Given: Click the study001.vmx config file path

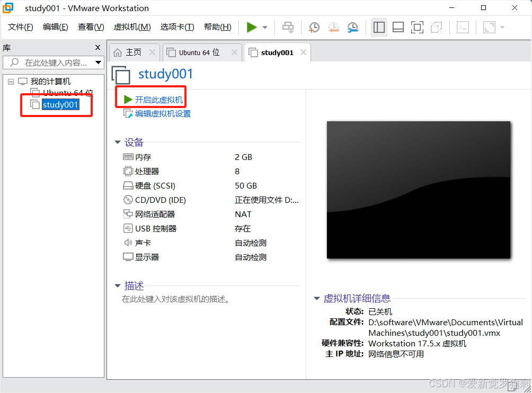Looking at the screenshot, I should coord(446,327).
